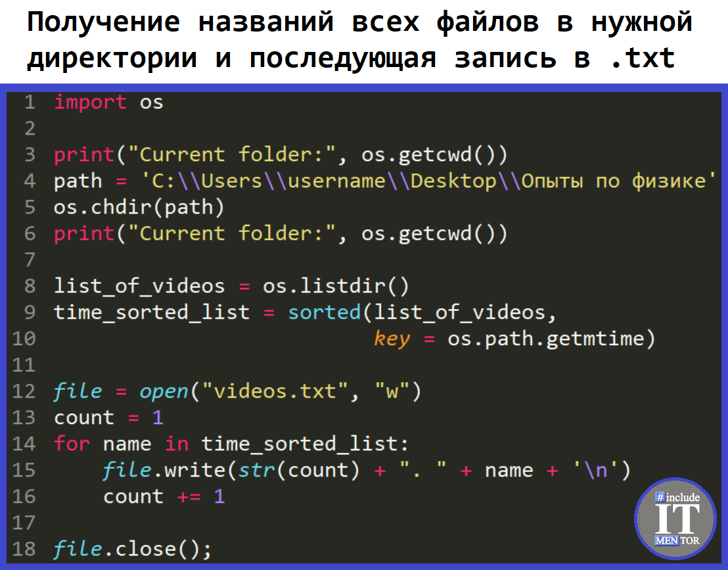
Task: Click the 'open' function on line 12
Action: (164, 392)
